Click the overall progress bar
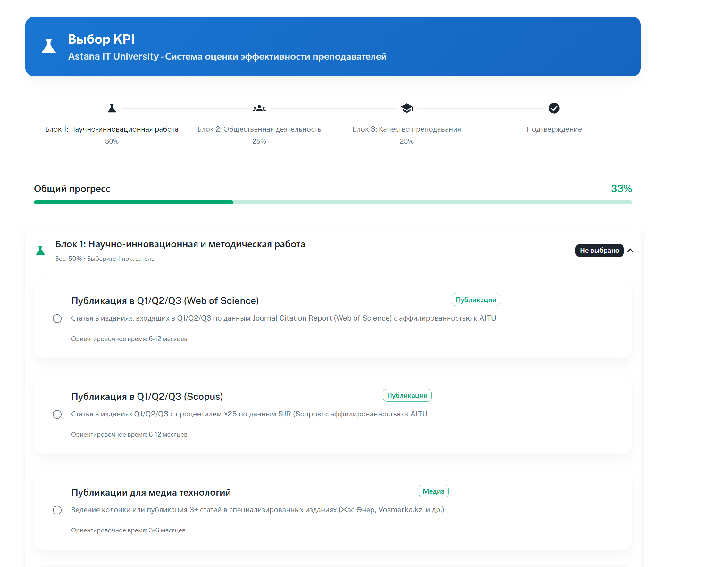 click(333, 202)
